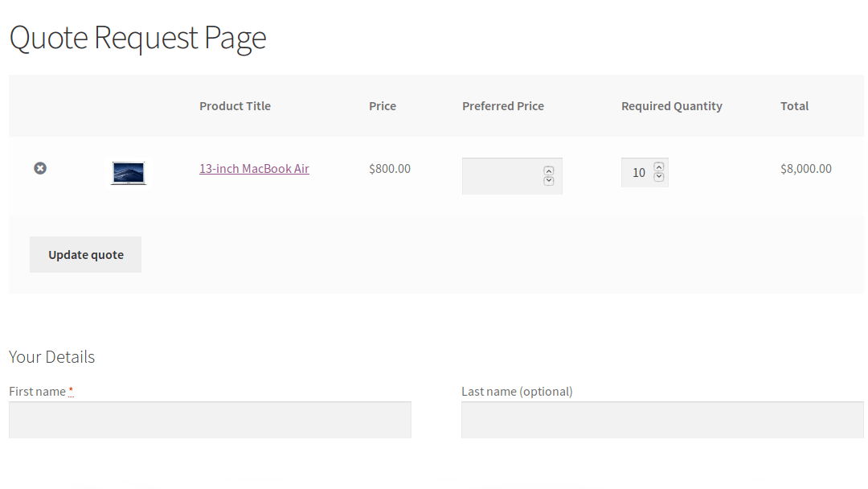This screenshot has height=489, width=868.
Task: Increase the Required Quantity using the up arrow
Action: click(x=659, y=167)
